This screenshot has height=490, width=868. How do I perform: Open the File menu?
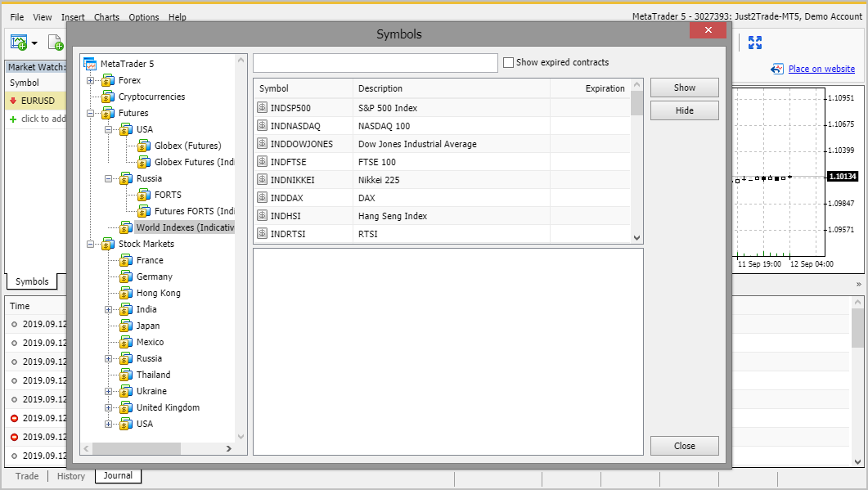(x=16, y=17)
